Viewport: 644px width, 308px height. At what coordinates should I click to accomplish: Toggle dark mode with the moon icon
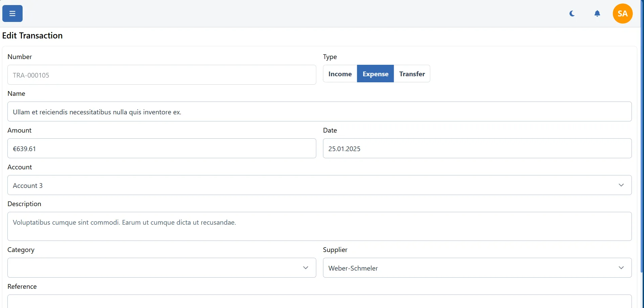pyautogui.click(x=572, y=13)
